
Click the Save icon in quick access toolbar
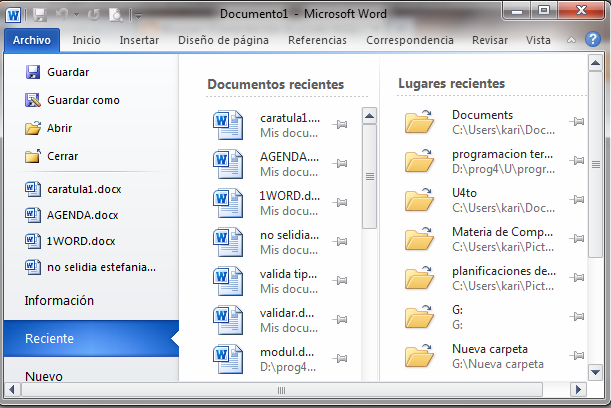tap(39, 15)
